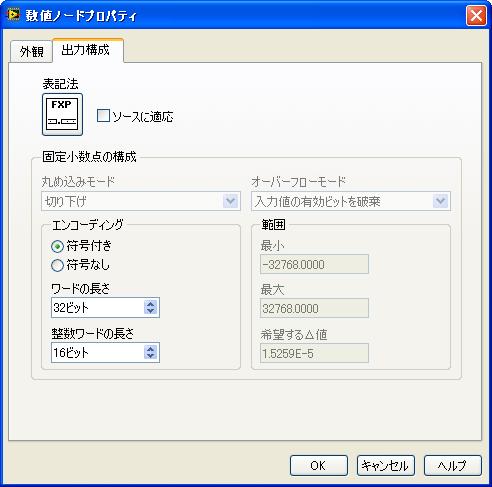492x487 pixels.
Task: Open the オーバーフローモード dropdown
Action: pos(351,201)
